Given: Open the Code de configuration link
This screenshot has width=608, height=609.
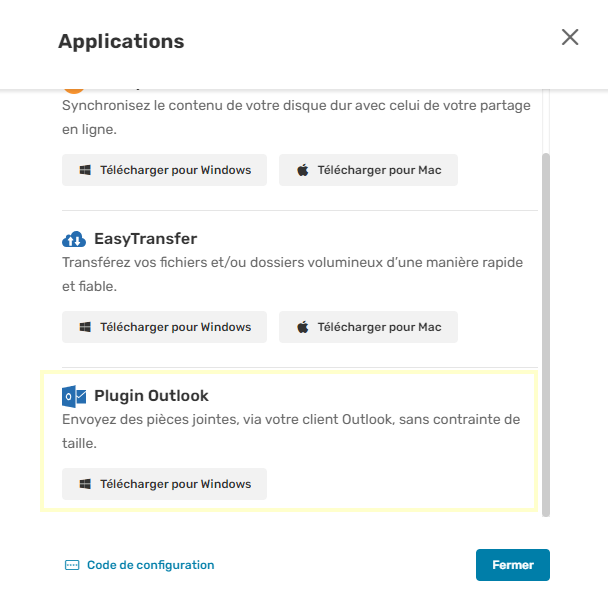Looking at the screenshot, I should (x=150, y=565).
